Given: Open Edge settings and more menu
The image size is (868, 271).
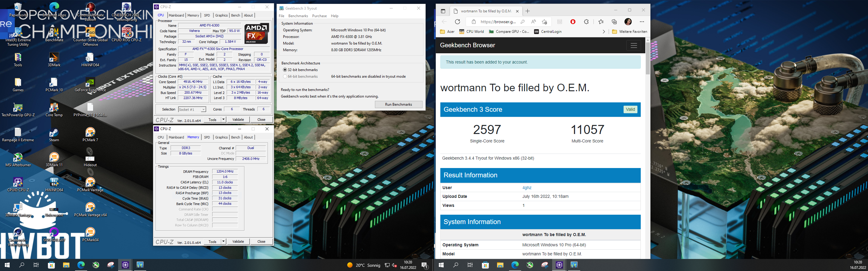Looking at the screenshot, I should [x=642, y=22].
